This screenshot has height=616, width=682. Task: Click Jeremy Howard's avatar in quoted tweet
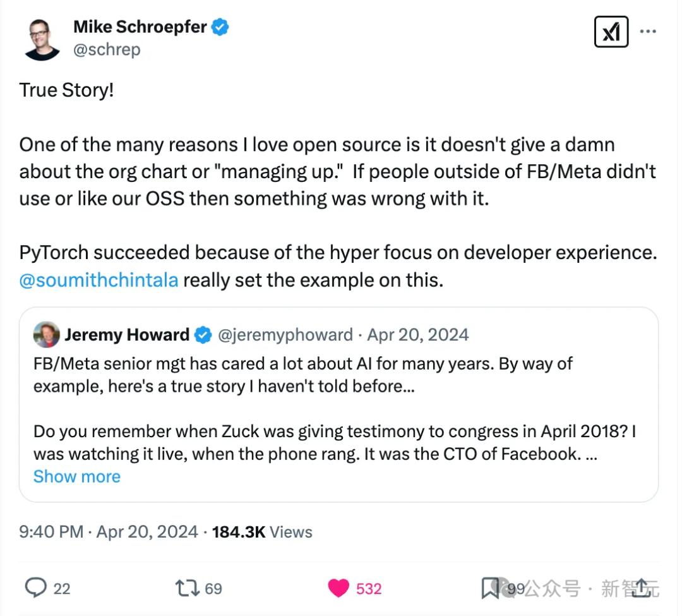tap(46, 335)
